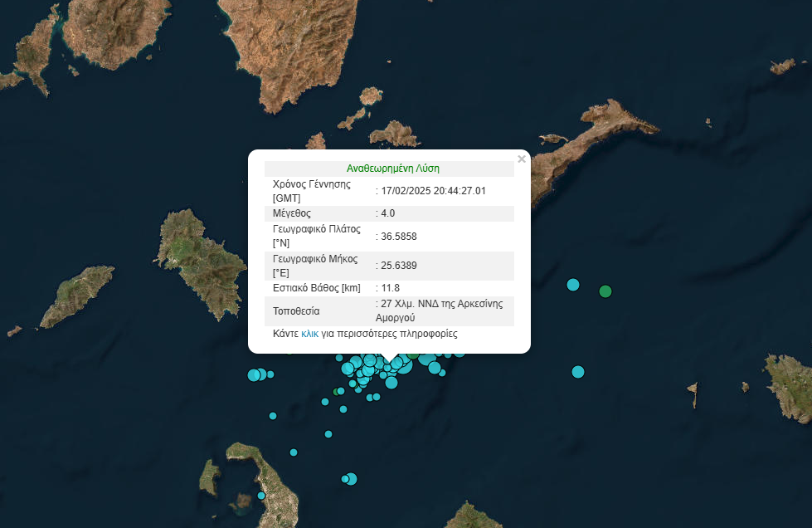The height and width of the screenshot is (528, 812).
Task: Select cyan marker just left of the eastern green marker
Action: click(x=572, y=285)
